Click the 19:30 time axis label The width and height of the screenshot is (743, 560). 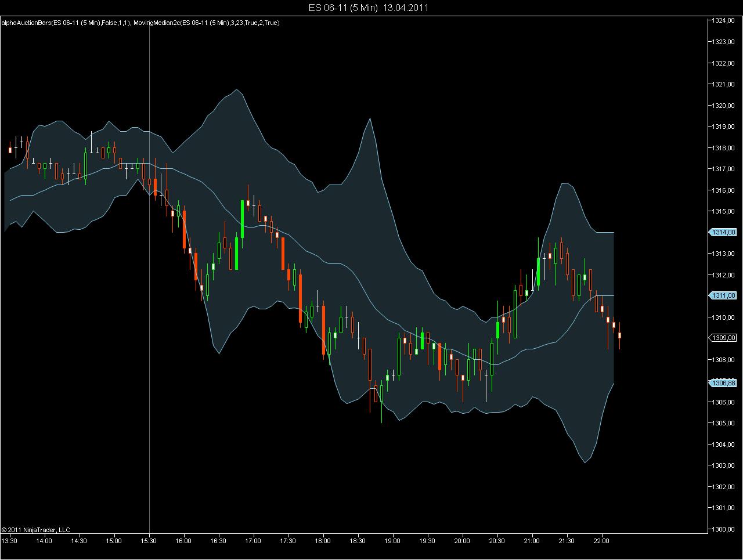(x=427, y=541)
